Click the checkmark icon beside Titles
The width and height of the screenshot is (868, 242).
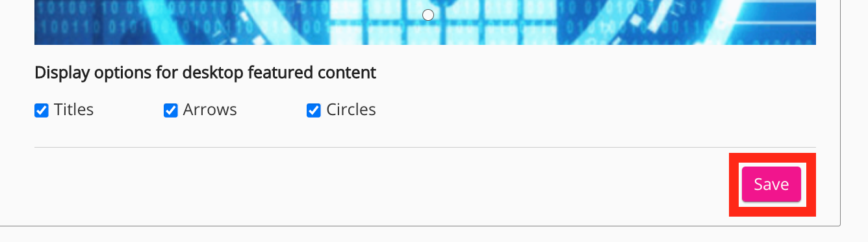[x=42, y=111]
